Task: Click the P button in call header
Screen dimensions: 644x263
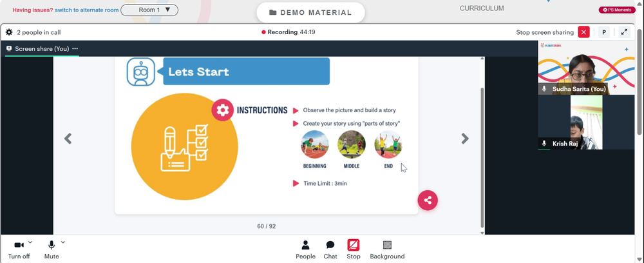Action: tap(604, 32)
